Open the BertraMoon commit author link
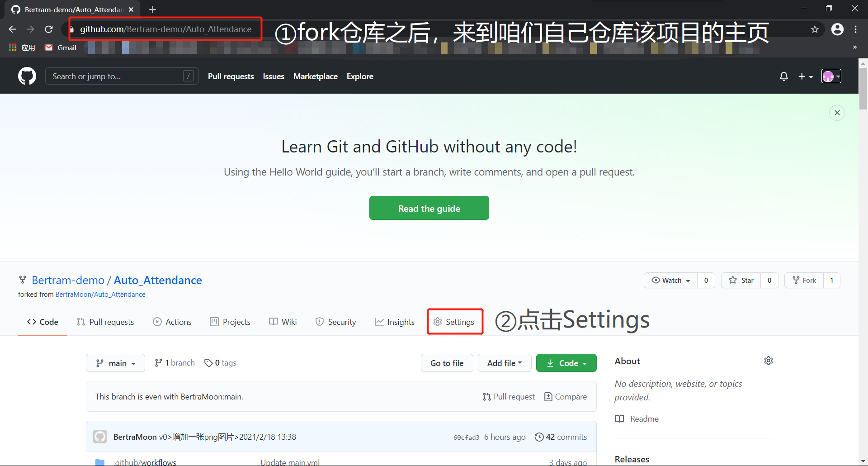 [x=135, y=437]
